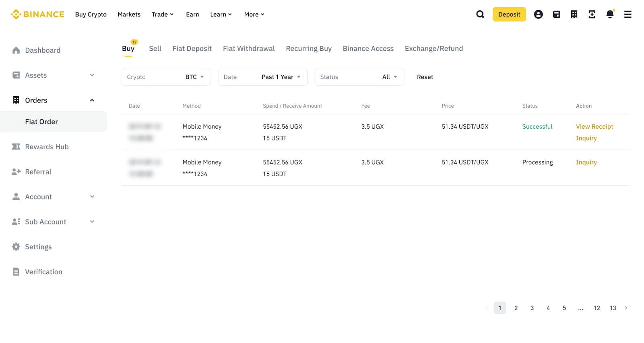Open the orders icon in top bar
The width and height of the screenshot is (644, 343).
574,14
